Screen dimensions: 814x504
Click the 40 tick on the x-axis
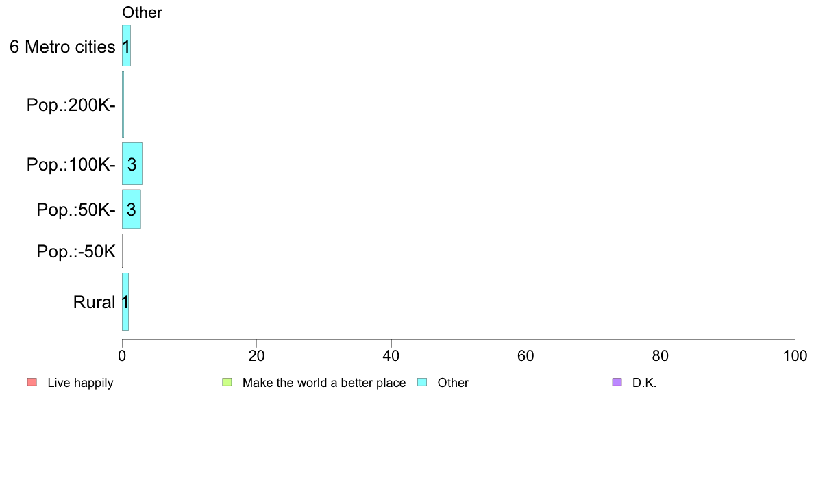coord(391,355)
